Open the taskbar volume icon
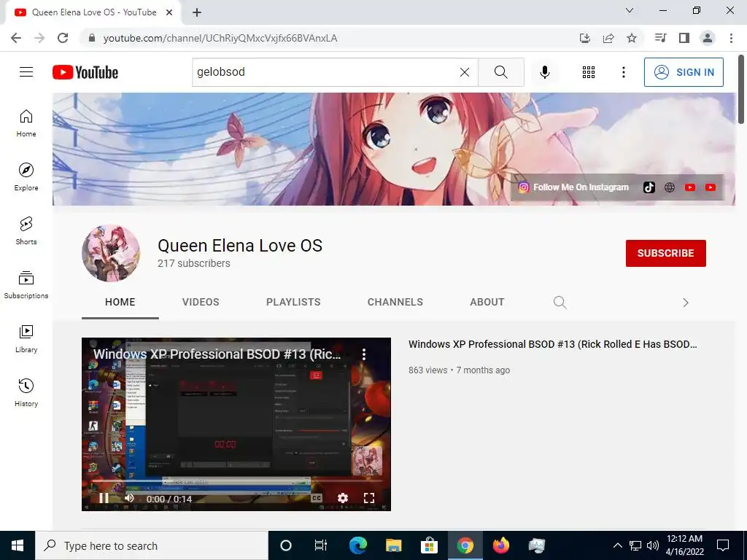747x560 pixels. point(653,545)
